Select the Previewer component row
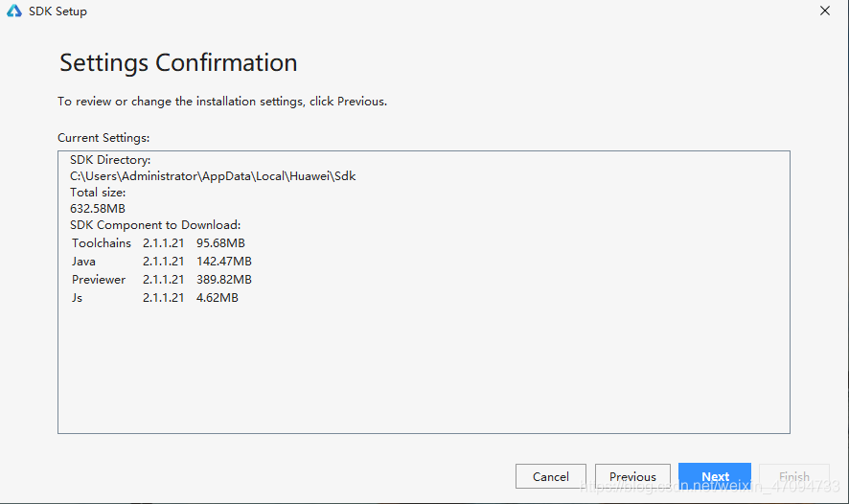This screenshot has width=849, height=504. pos(161,280)
